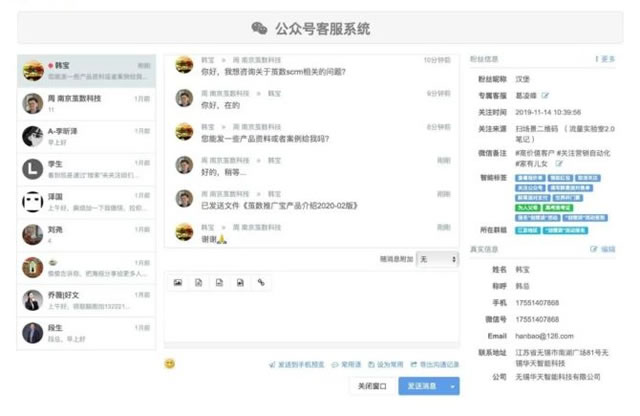640x416 pixels.
Task: Click follow time 2019-11-14 10:39:56
Action: [x=548, y=112]
